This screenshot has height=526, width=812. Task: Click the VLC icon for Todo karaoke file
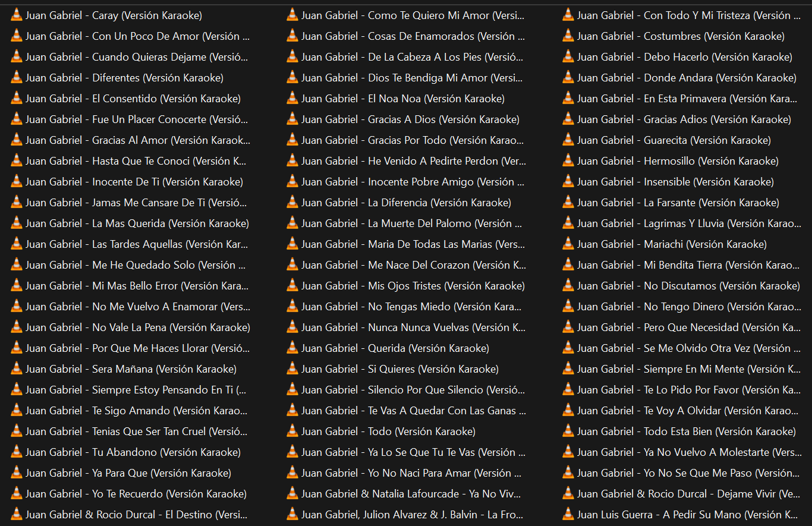[292, 431]
